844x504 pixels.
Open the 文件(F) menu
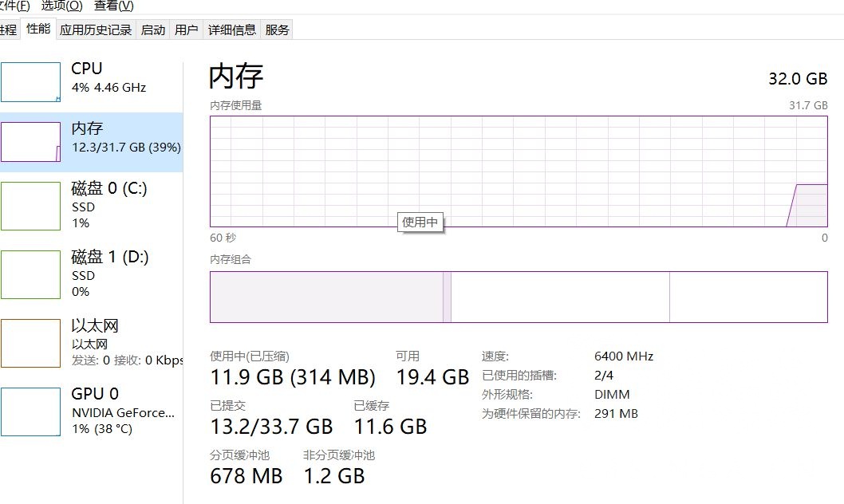coord(16,5)
